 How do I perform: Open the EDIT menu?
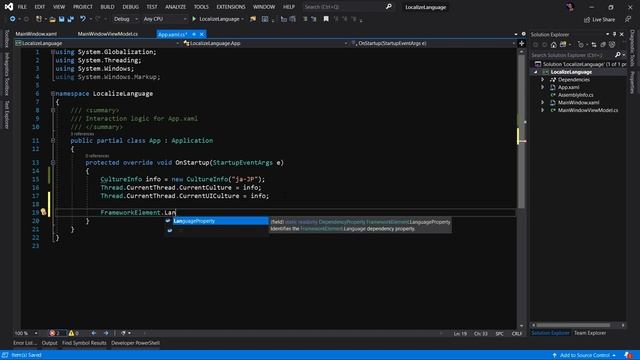point(40,7)
